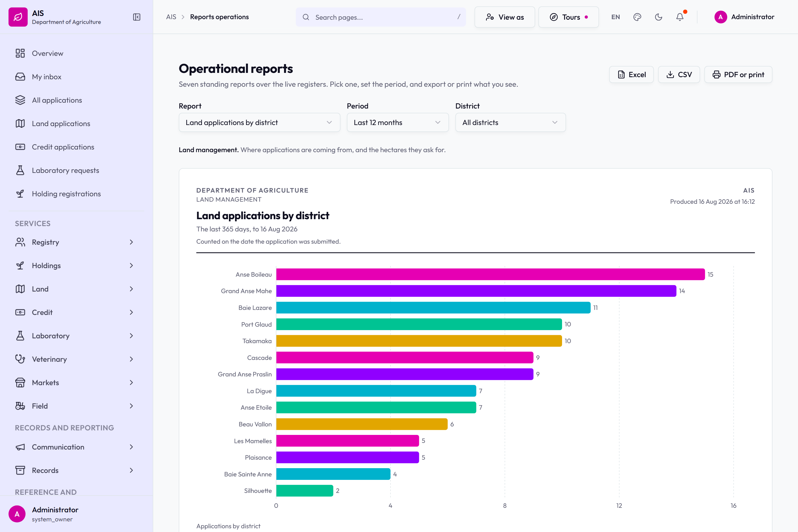The width and height of the screenshot is (798, 532).
Task: Open the theme palette icon
Action: pos(637,17)
